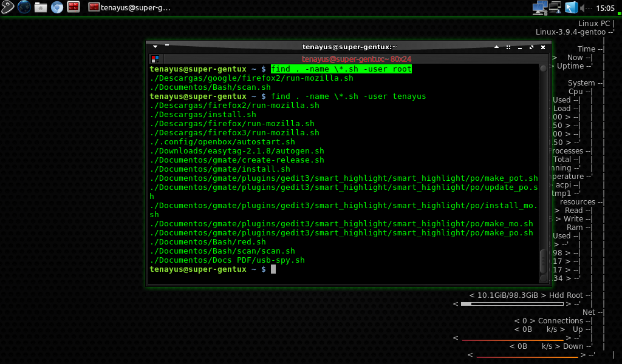
Task: Toggle the all-desktops dots button in titlebar
Action: tap(508, 47)
